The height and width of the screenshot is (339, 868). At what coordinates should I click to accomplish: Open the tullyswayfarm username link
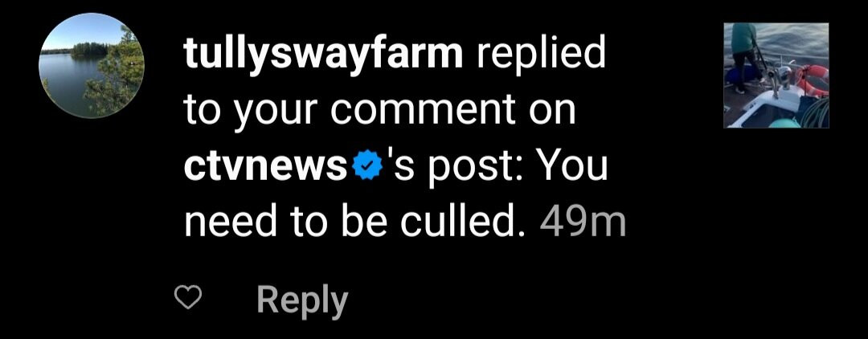click(323, 54)
